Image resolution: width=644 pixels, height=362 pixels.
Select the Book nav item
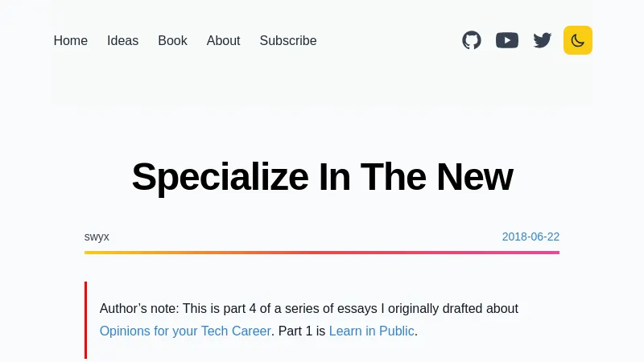(x=172, y=41)
